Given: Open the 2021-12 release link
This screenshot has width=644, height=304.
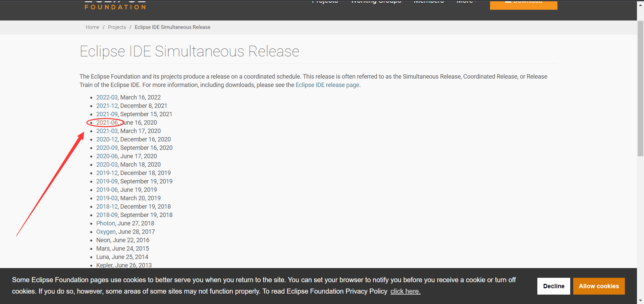Looking at the screenshot, I should click(x=107, y=106).
